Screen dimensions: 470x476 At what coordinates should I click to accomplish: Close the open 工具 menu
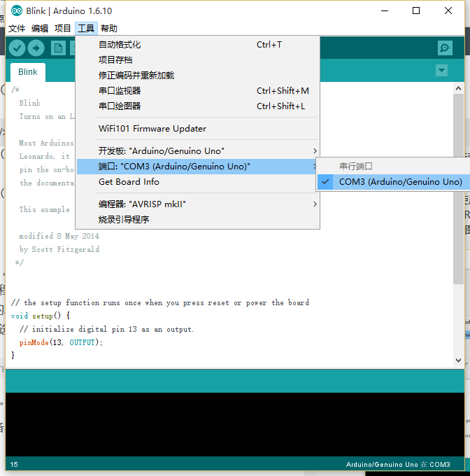86,29
